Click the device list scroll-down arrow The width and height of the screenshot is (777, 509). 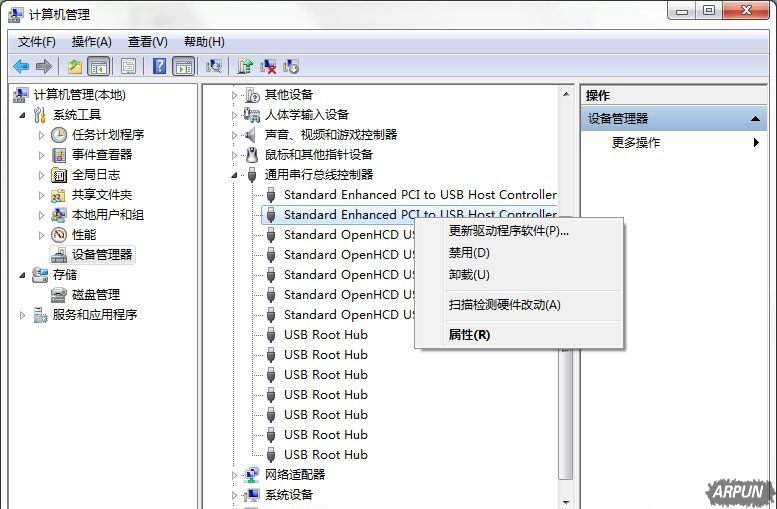566,502
